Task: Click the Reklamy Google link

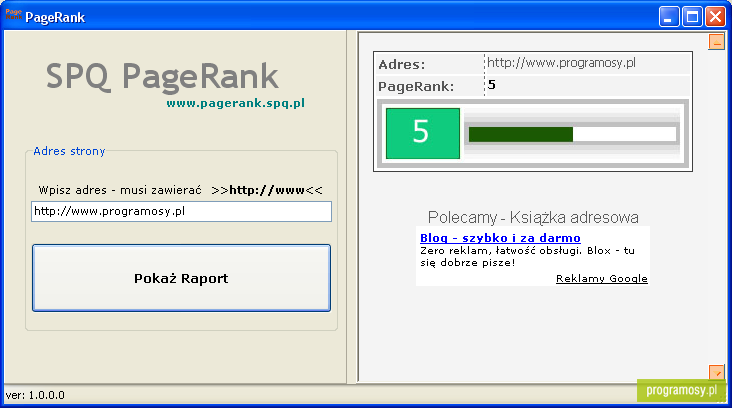Action: (x=601, y=279)
